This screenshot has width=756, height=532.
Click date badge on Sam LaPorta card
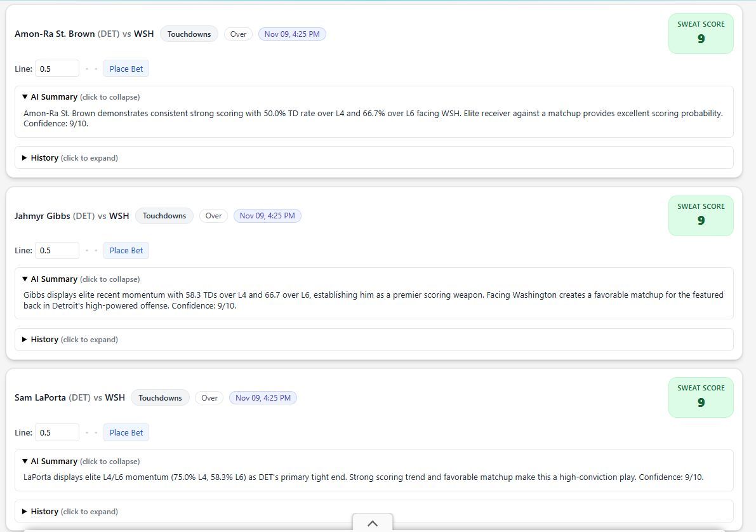point(263,398)
